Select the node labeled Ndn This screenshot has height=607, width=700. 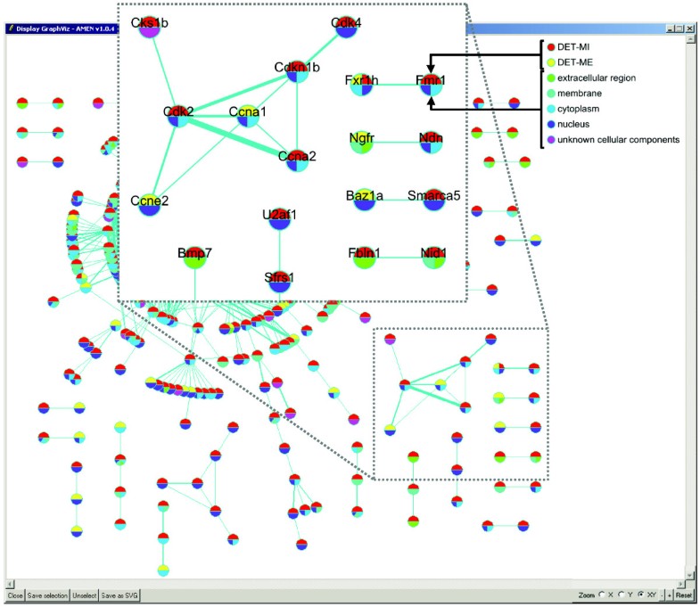(x=431, y=143)
